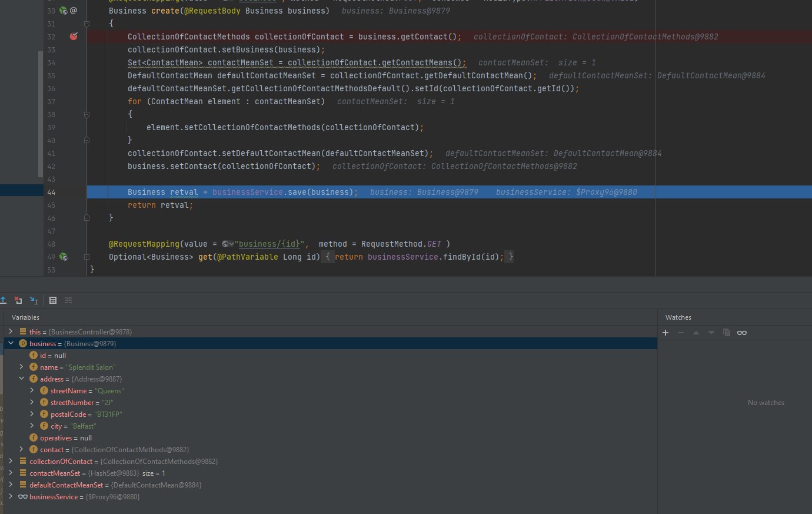Click the icon beside contactMeanSet variable
The width and height of the screenshot is (812, 514).
23,473
